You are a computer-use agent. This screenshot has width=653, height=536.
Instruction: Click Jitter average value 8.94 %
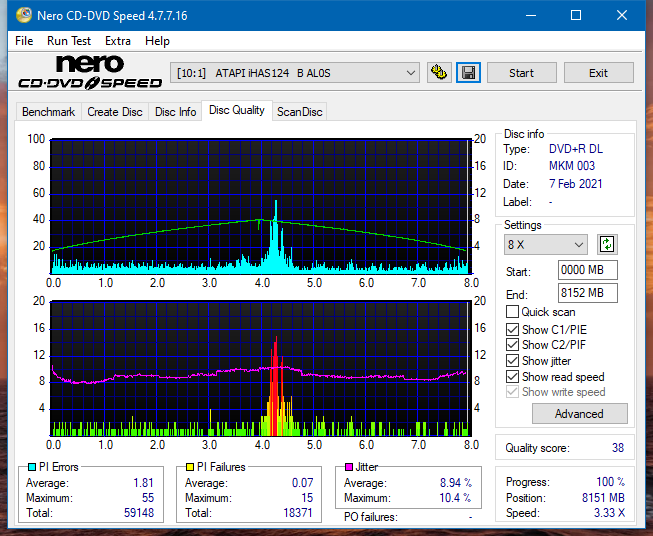tap(456, 483)
